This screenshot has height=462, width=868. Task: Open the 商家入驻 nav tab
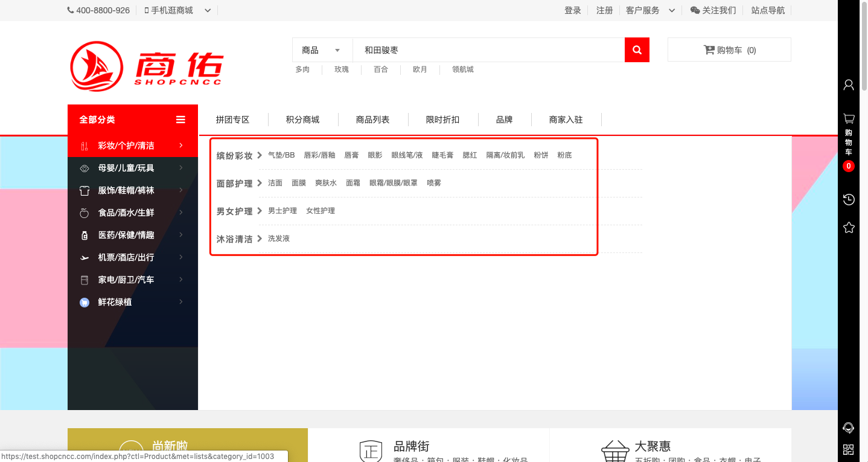(566, 120)
